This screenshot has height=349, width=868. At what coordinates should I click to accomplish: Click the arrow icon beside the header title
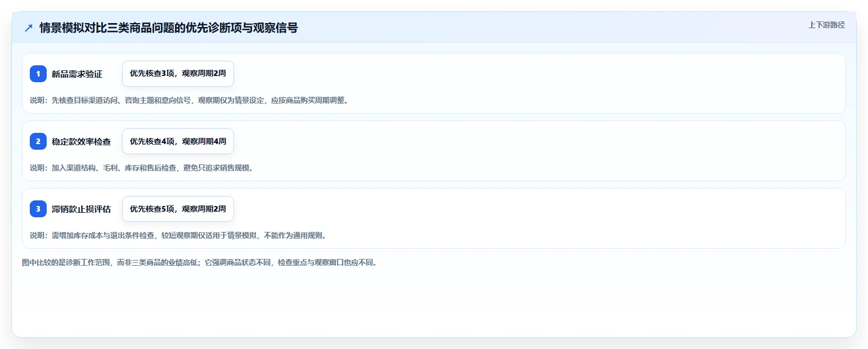[x=29, y=28]
